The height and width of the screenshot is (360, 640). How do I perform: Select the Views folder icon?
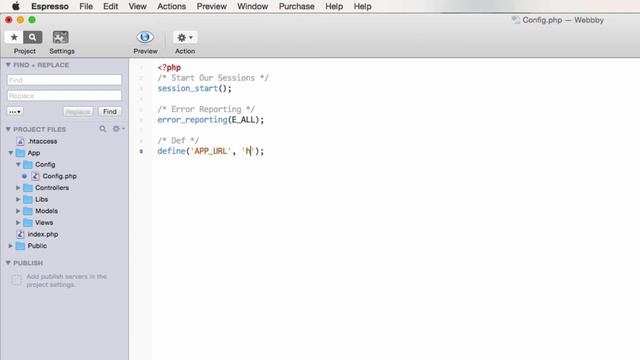tap(28, 223)
